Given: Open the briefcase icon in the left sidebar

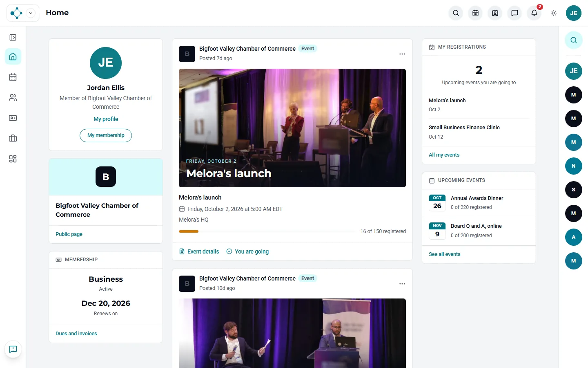Looking at the screenshot, I should click(x=13, y=138).
